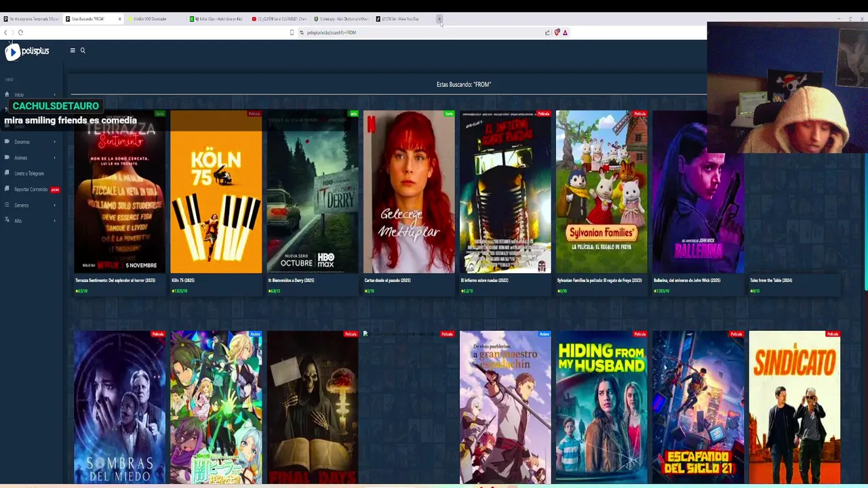The width and height of the screenshot is (868, 488).
Task: Open the Sombras del Miedo poster
Action: click(x=119, y=407)
